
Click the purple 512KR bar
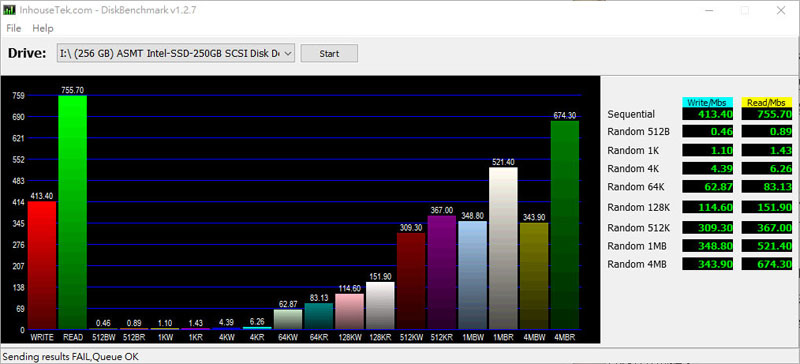click(x=442, y=272)
